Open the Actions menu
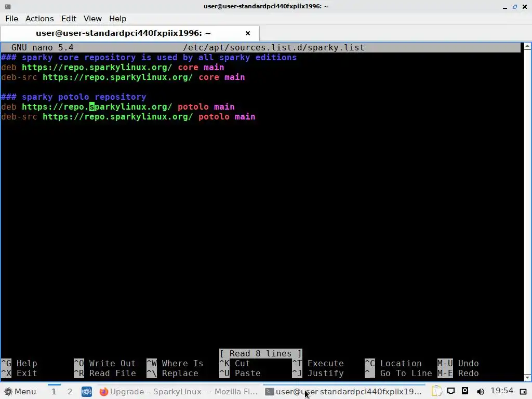This screenshot has height=399, width=532. (39, 19)
